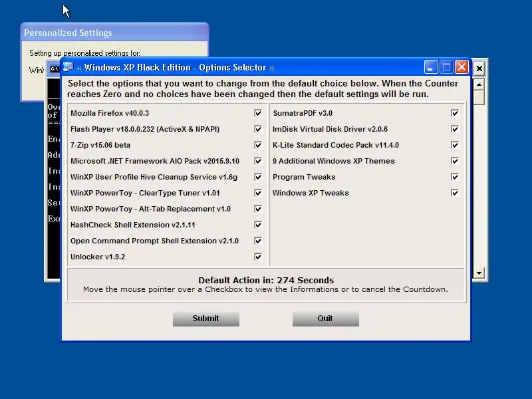Toggle Flash Player v18.0.0.232 checkbox
The width and height of the screenshot is (532, 399).
point(258,129)
